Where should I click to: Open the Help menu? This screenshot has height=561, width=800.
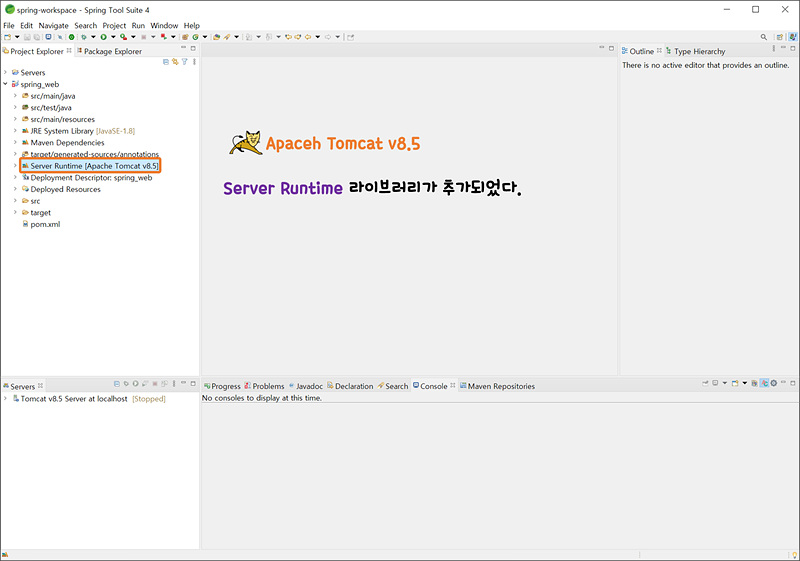pos(192,26)
